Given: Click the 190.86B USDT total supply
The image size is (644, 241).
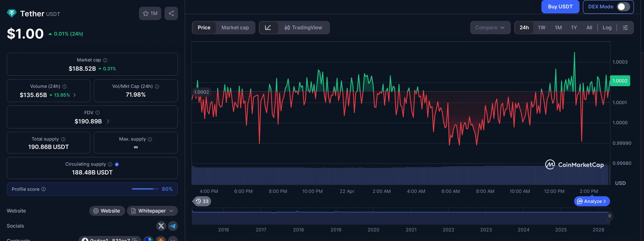Looking at the screenshot, I should pos(48,147).
